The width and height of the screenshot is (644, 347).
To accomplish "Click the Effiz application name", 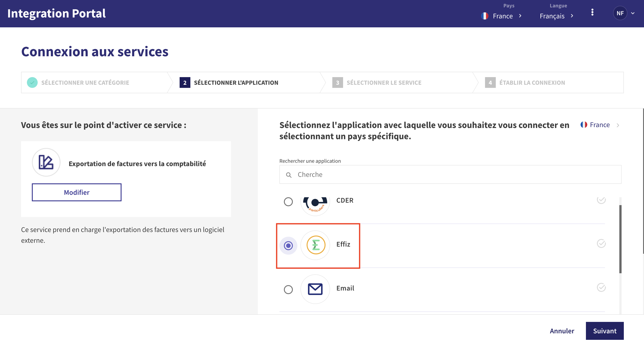I will [343, 244].
